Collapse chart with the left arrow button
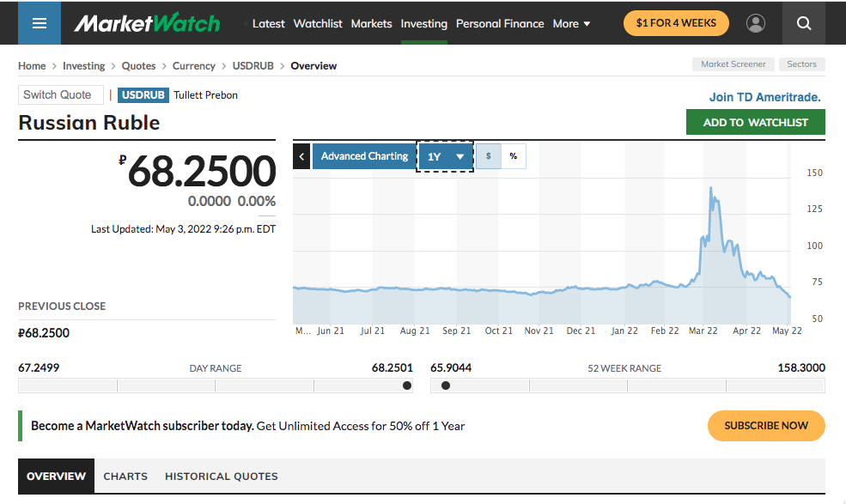 [301, 156]
